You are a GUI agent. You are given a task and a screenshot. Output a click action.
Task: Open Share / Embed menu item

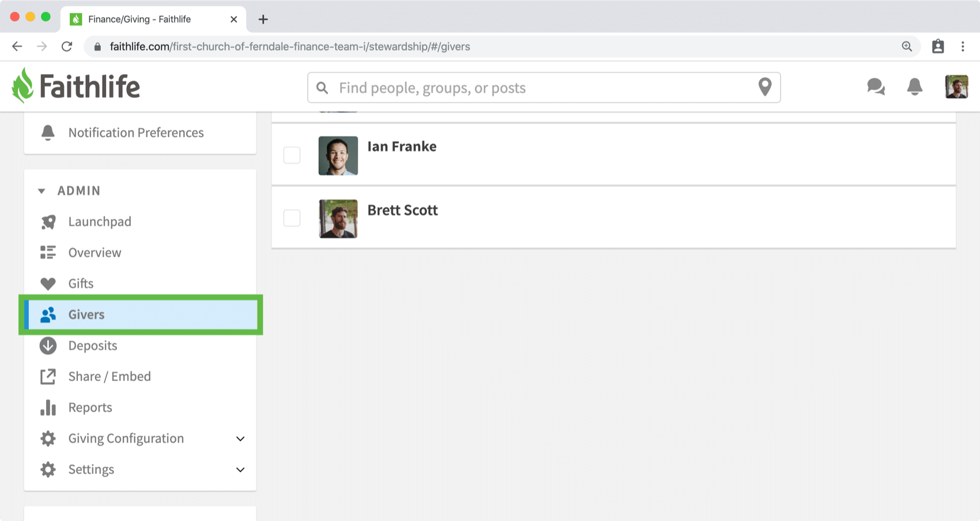click(x=110, y=377)
